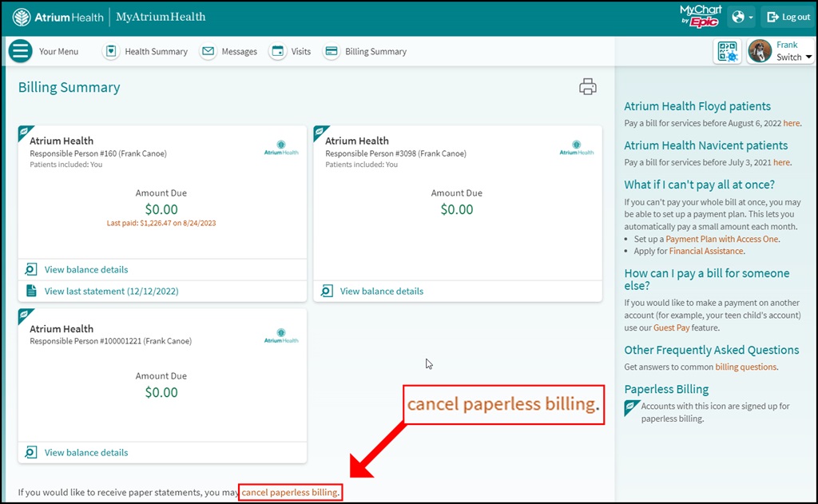Click paperless leaf badge on account #3098
Image resolution: width=818 pixels, height=504 pixels.
coord(320,133)
